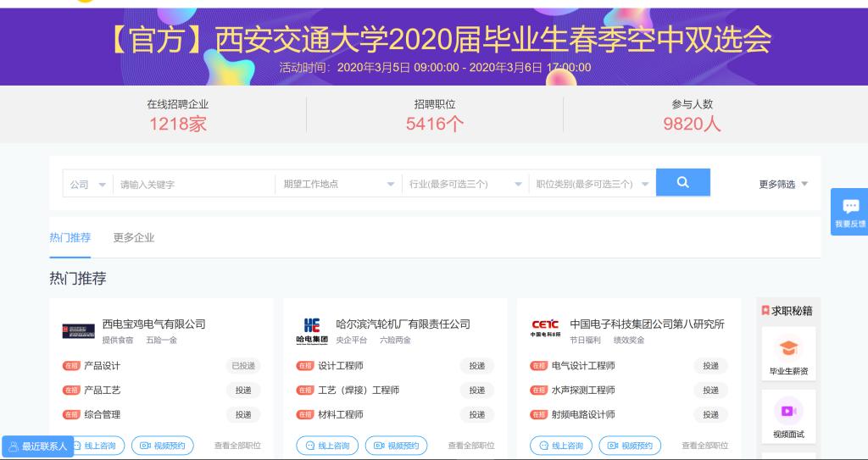Click 已投递 for 产品设计

point(243,366)
